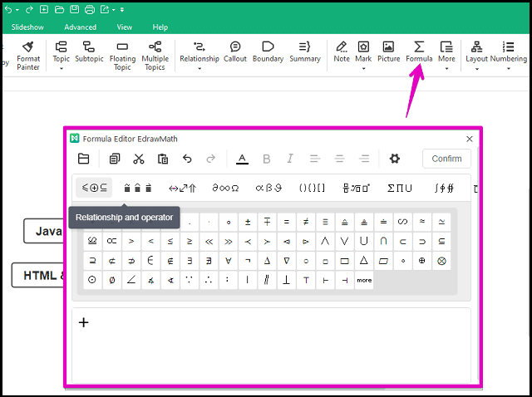Viewport: 532px width, 397px height.
Task: Open the Formula tool
Action: pyautogui.click(x=419, y=51)
